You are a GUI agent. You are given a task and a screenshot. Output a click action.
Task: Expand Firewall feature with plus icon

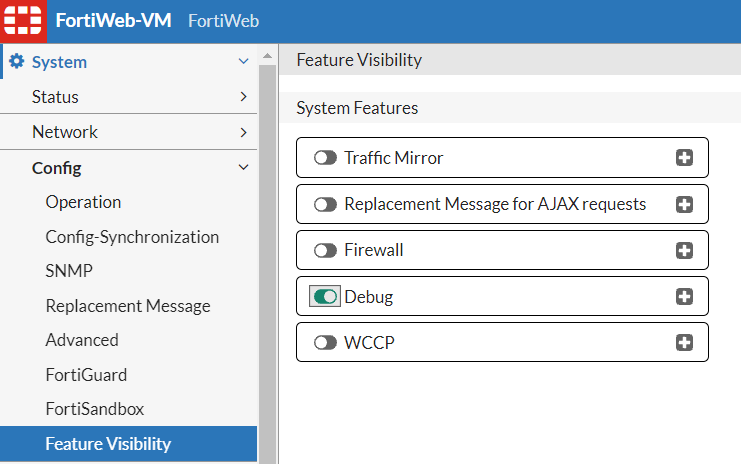(x=684, y=250)
